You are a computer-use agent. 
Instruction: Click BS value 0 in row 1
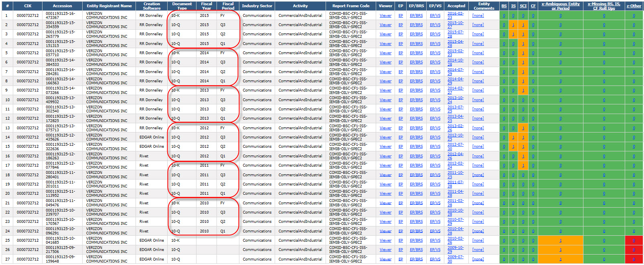[x=504, y=16]
